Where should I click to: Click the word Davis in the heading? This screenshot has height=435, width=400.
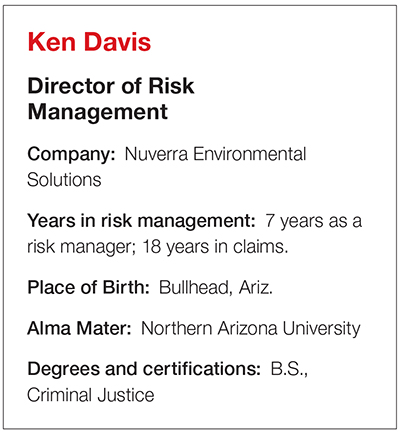tap(117, 42)
